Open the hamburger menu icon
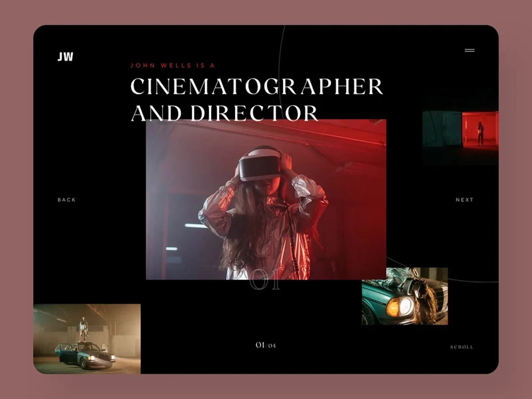This screenshot has width=532, height=399. tap(469, 50)
